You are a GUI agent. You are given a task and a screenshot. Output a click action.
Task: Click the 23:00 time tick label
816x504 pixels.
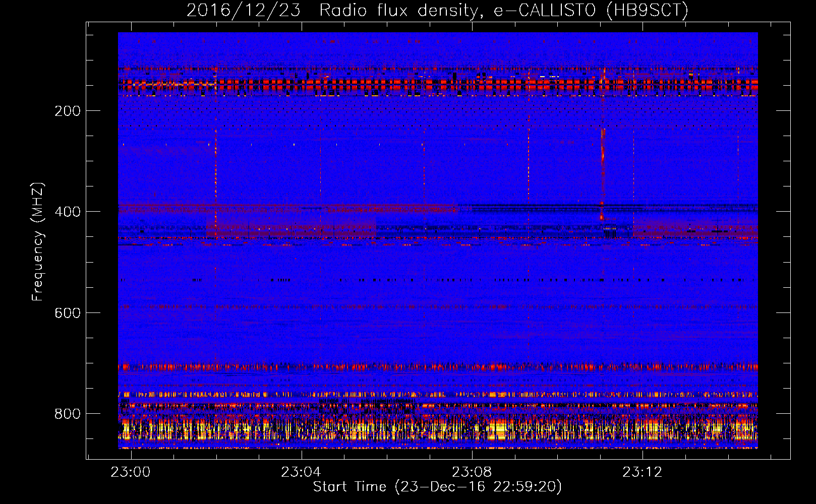tap(131, 472)
